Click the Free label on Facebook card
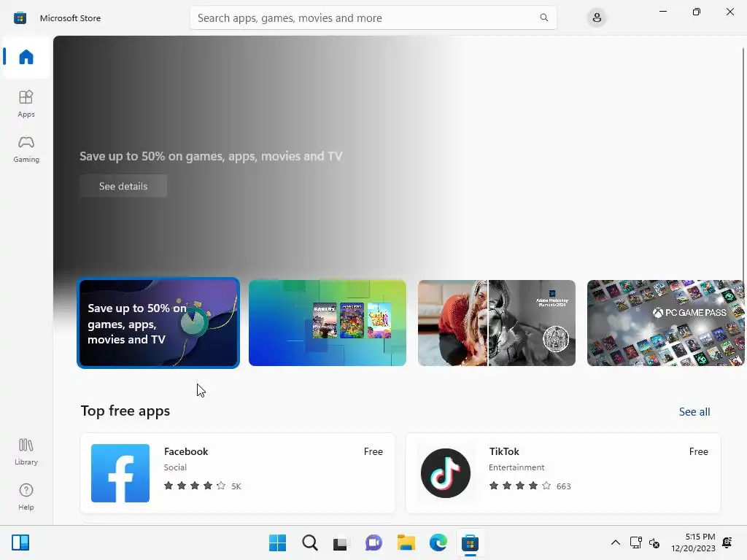This screenshot has height=560, width=747. (373, 451)
